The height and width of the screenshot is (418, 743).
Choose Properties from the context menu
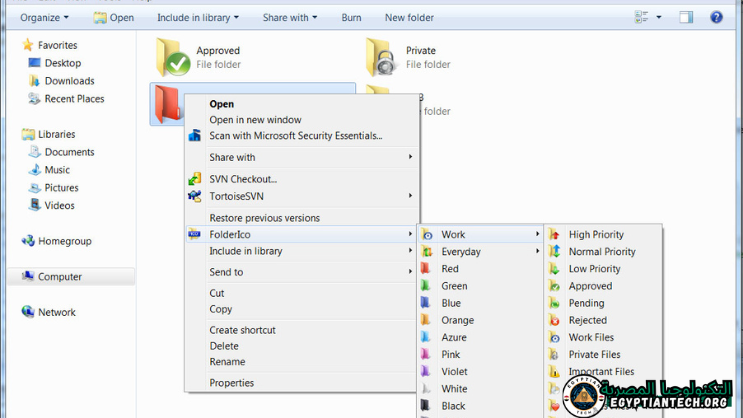click(231, 383)
